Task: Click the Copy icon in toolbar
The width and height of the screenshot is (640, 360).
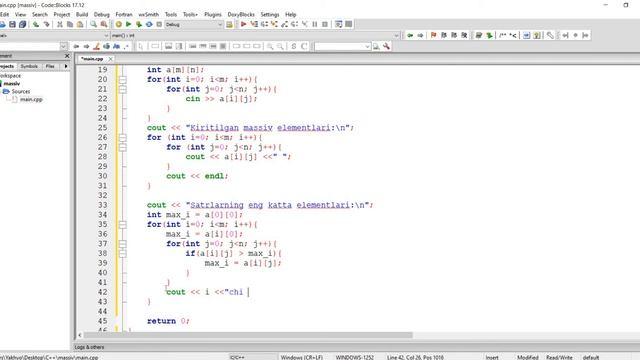Action: tap(70, 24)
